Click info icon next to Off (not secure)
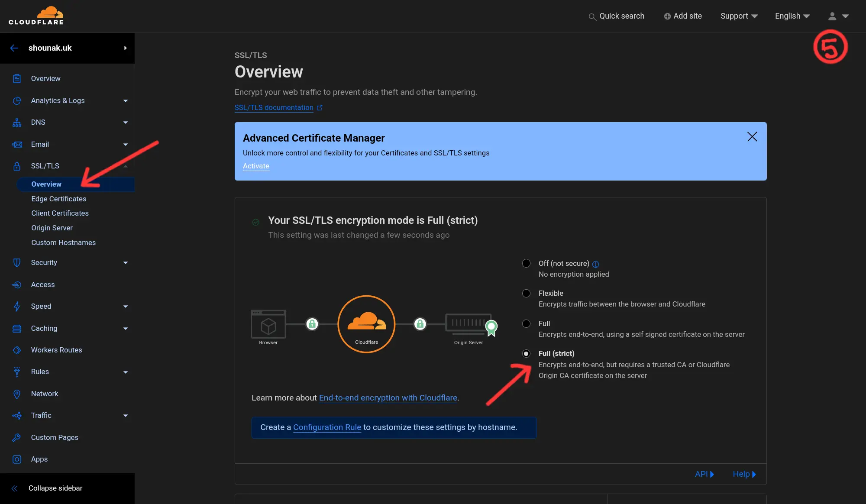The height and width of the screenshot is (504, 866). point(596,264)
